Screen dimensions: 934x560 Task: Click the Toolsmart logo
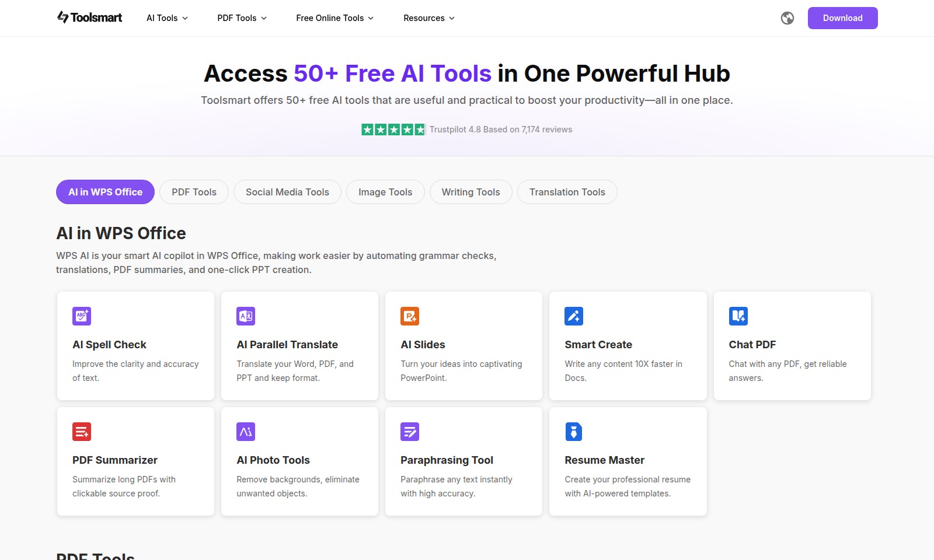pyautogui.click(x=89, y=17)
